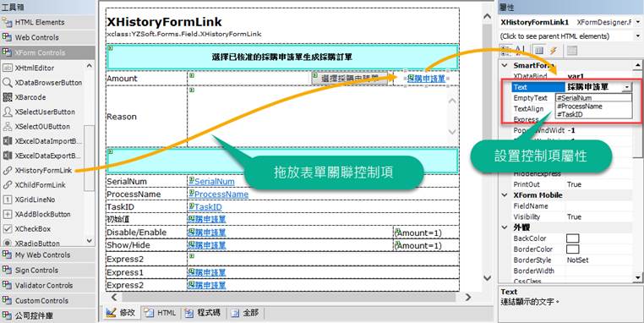Open the Text property dropdown arrow

[x=627, y=87]
